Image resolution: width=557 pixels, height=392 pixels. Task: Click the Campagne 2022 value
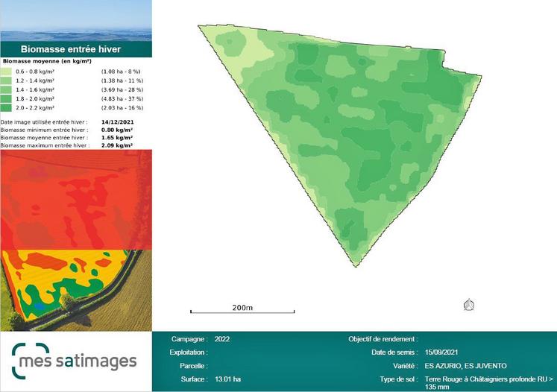222,338
